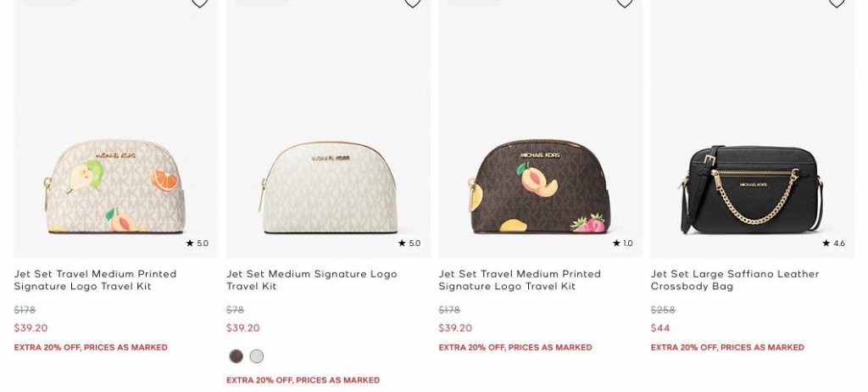The height and width of the screenshot is (392, 868).
Task: Click the $44 crossbody bag price
Action: pos(660,328)
